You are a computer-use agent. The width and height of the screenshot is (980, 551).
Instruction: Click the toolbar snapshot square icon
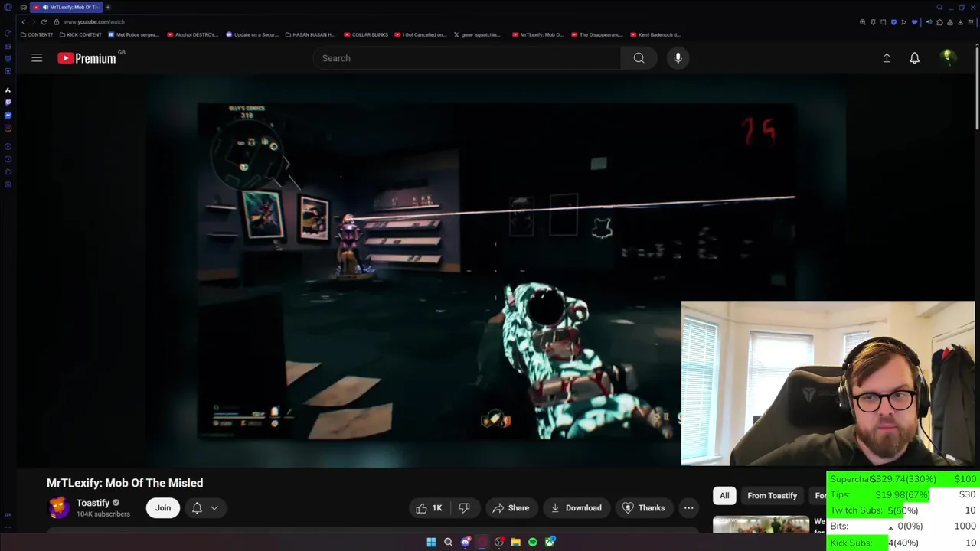(884, 22)
